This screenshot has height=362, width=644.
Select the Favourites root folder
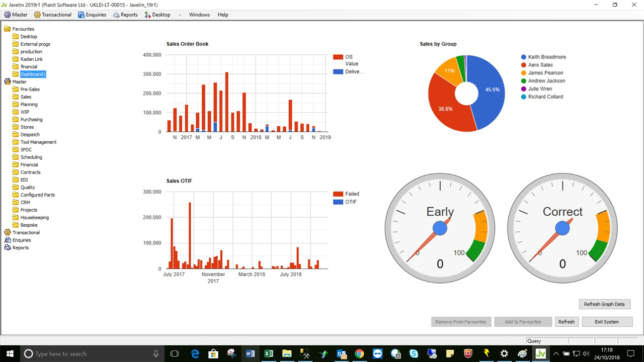tap(23, 29)
